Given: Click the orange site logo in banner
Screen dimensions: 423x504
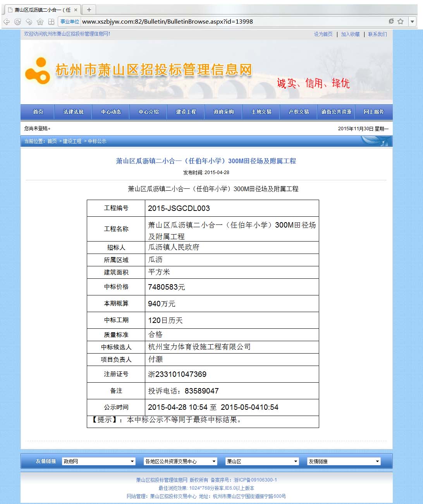Looking at the screenshot, I should pyautogui.click(x=38, y=71).
